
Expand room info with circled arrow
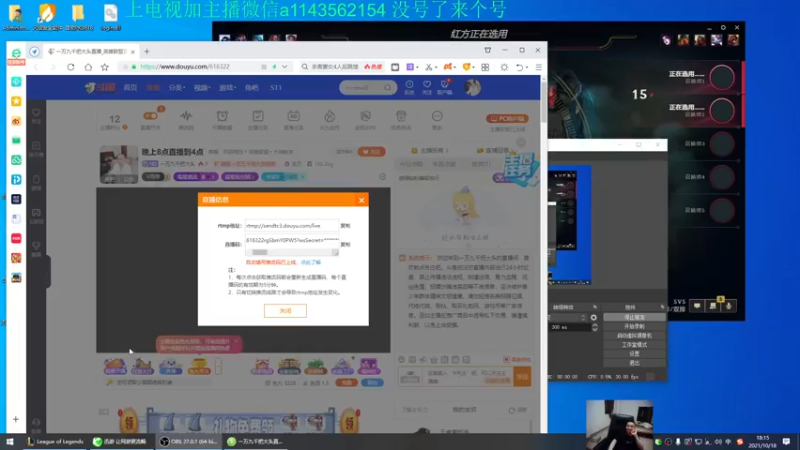tap(383, 177)
